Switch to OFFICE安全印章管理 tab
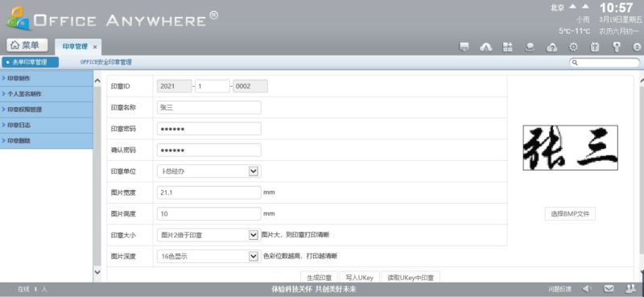644x297 pixels. tap(106, 62)
